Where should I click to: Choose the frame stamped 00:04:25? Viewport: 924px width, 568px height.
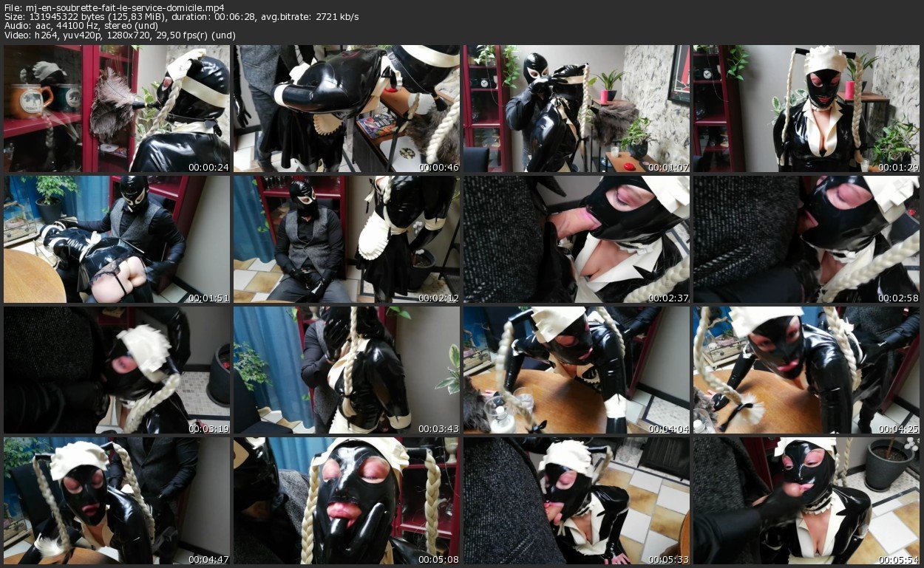[806, 370]
